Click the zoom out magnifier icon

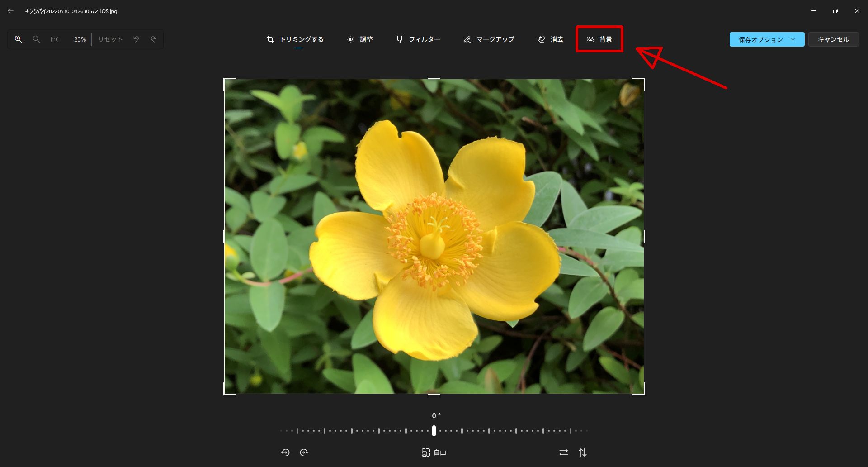coord(37,39)
